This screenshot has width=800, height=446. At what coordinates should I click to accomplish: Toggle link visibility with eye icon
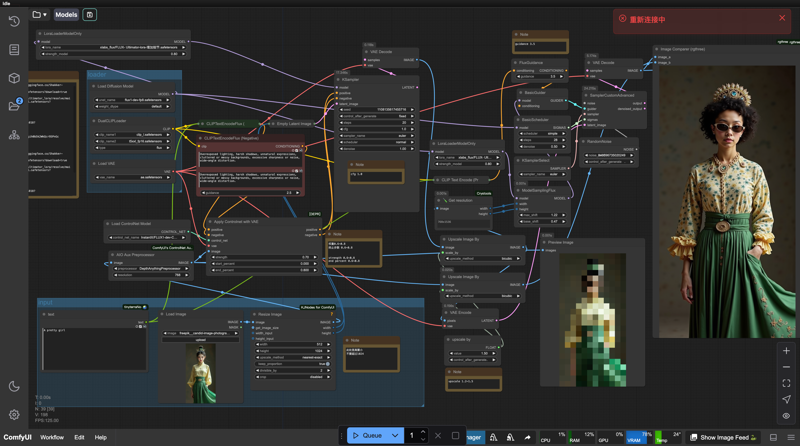pos(786,416)
